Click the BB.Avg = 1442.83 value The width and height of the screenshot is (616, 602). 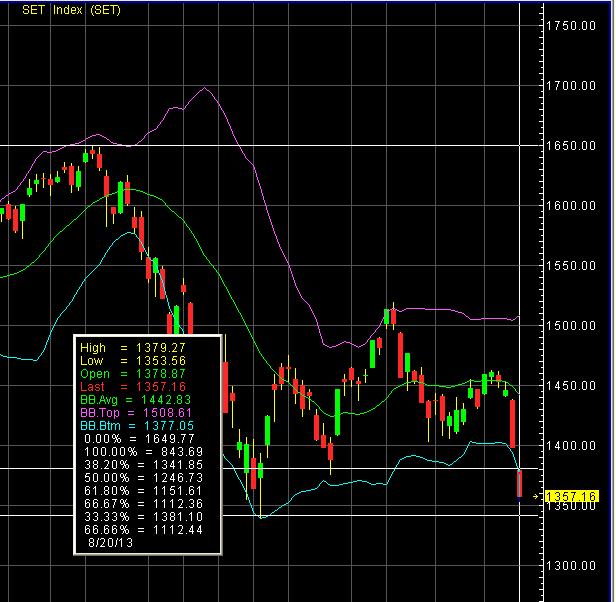(x=136, y=400)
